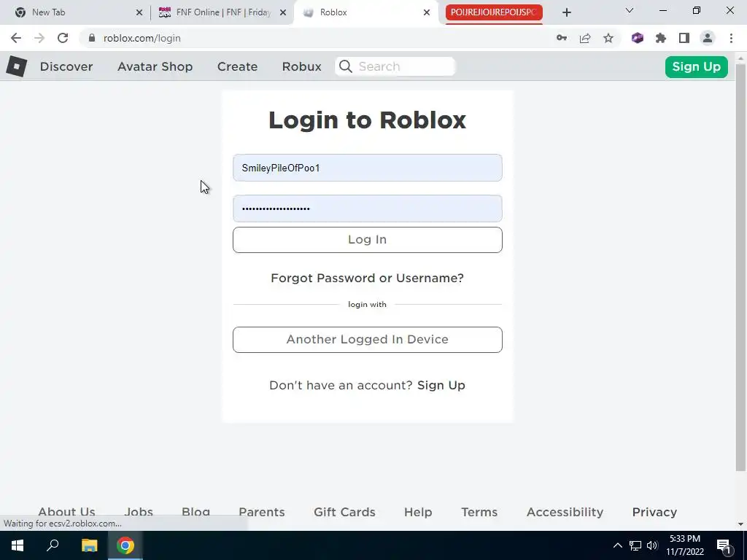This screenshot has width=747, height=560.
Task: Open Windows taskbar search
Action: click(x=53, y=545)
